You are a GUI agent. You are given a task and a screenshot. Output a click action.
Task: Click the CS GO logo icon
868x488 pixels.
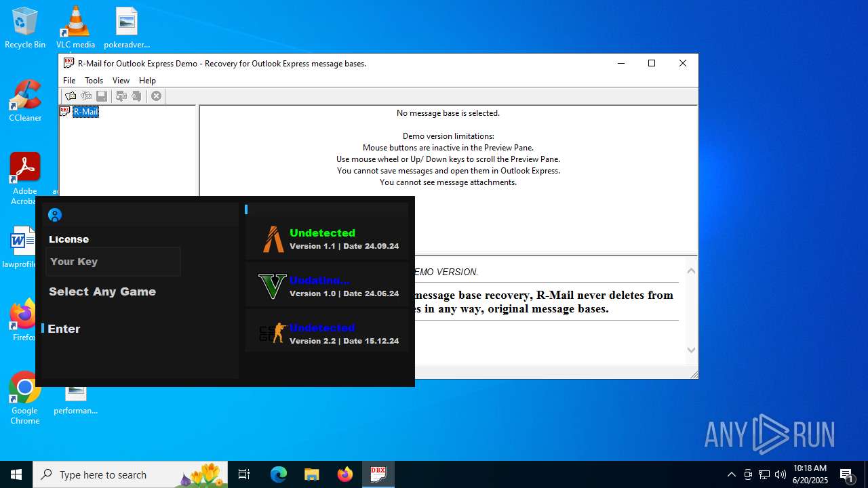(x=272, y=333)
